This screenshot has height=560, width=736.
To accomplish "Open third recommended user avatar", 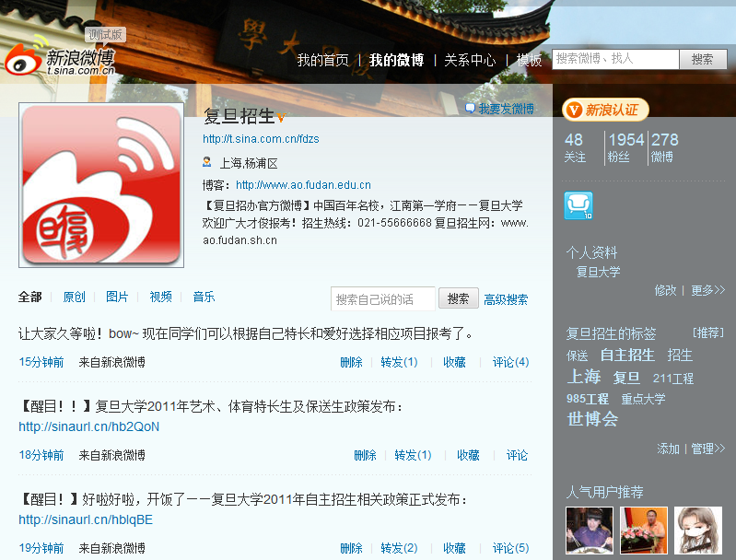I will 697,530.
